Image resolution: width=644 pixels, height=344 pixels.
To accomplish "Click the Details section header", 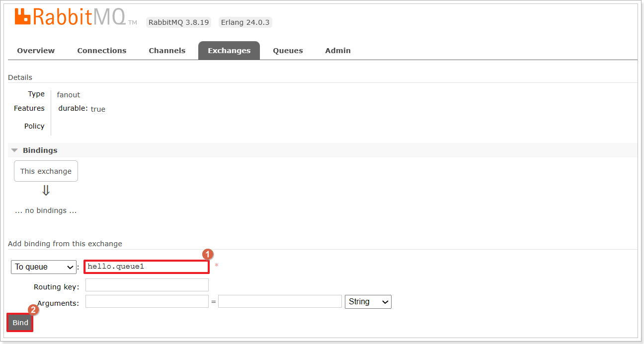I will (x=20, y=77).
